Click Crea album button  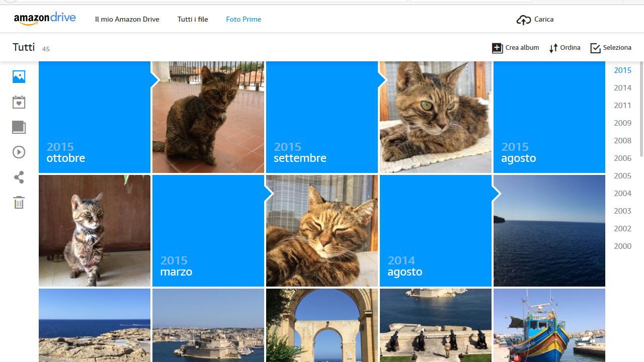[x=515, y=48]
